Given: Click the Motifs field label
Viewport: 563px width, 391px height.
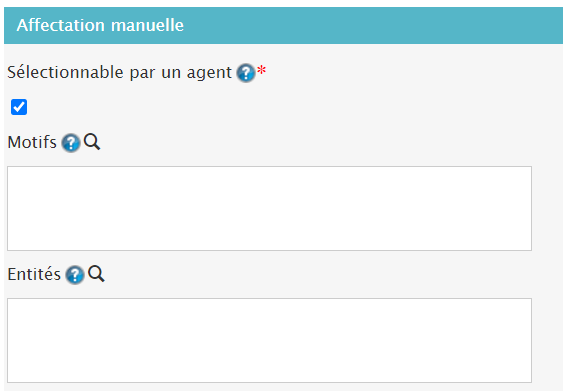Looking at the screenshot, I should pos(32,142).
